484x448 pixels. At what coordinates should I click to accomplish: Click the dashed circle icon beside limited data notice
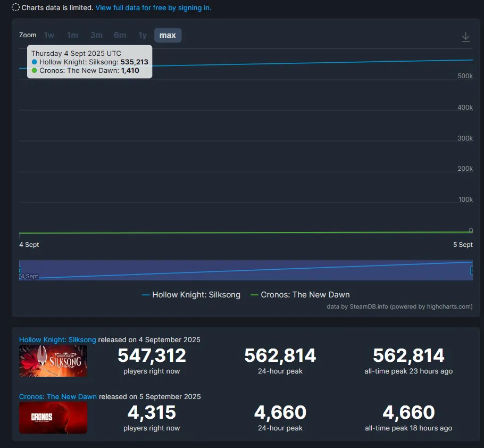[x=15, y=8]
